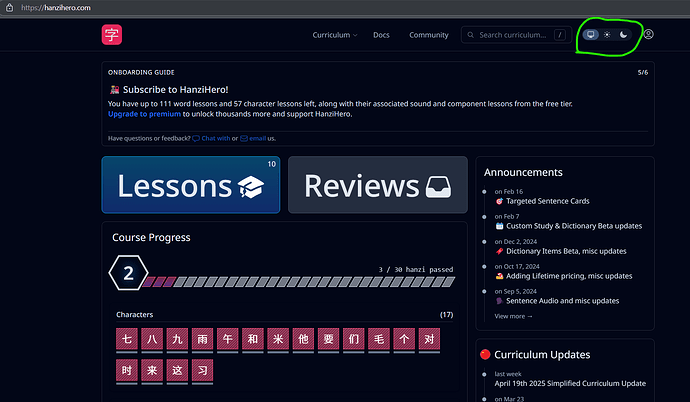690x402 pixels.
Task: Click the hanzihero.com address bar URL
Action: pyautogui.click(x=56, y=7)
